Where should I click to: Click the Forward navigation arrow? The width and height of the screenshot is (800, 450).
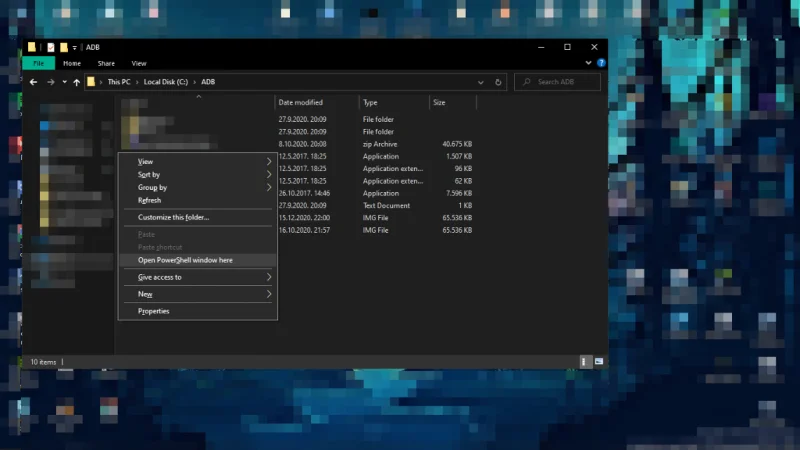click(x=51, y=82)
